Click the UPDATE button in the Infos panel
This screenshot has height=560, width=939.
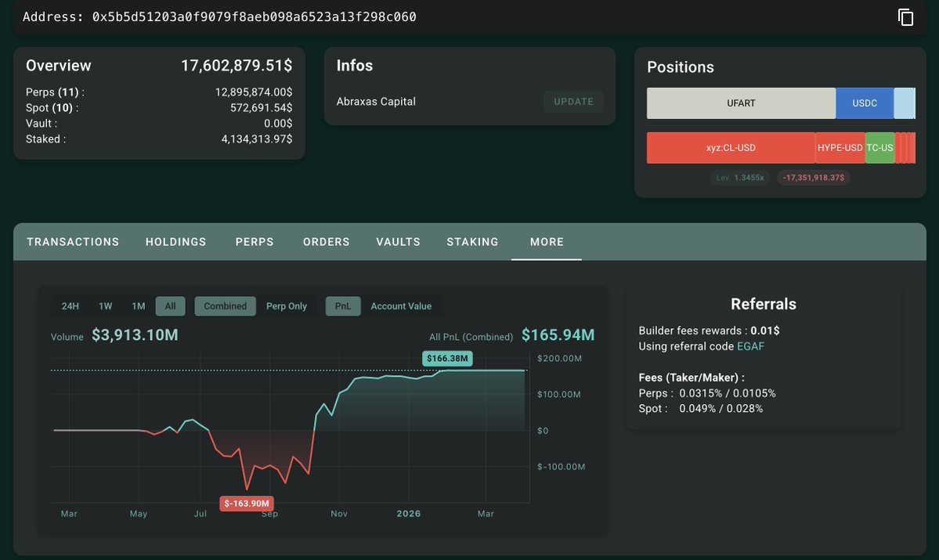[573, 101]
